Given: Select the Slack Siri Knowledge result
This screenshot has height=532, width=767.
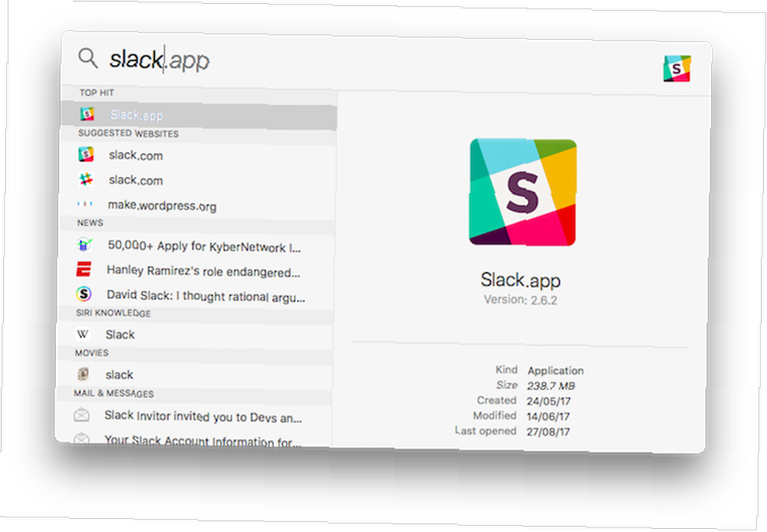Looking at the screenshot, I should tap(195, 335).
